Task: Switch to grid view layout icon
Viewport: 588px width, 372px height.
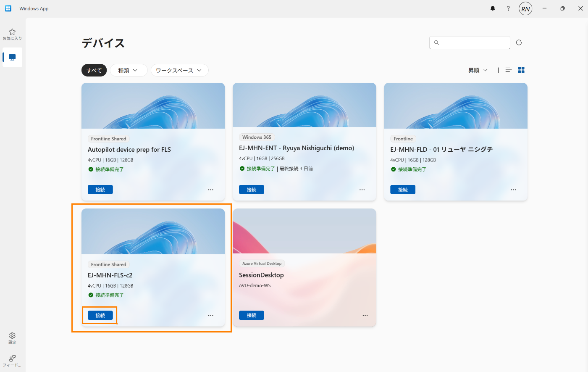Action: [521, 70]
